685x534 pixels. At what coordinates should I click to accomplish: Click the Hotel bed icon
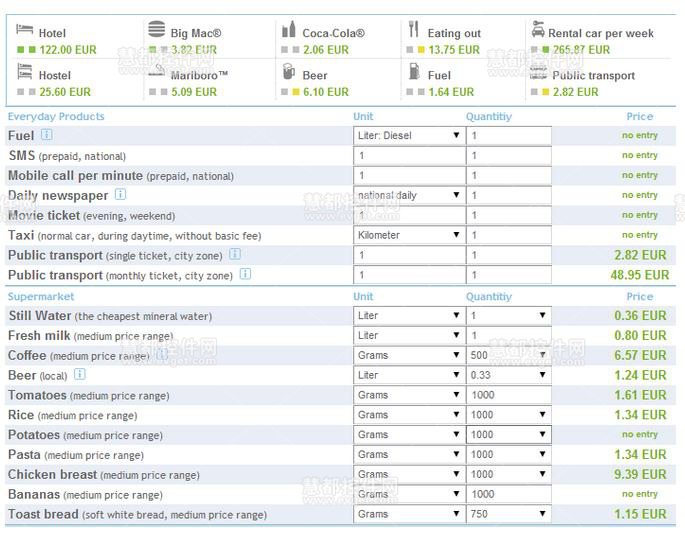(25, 31)
